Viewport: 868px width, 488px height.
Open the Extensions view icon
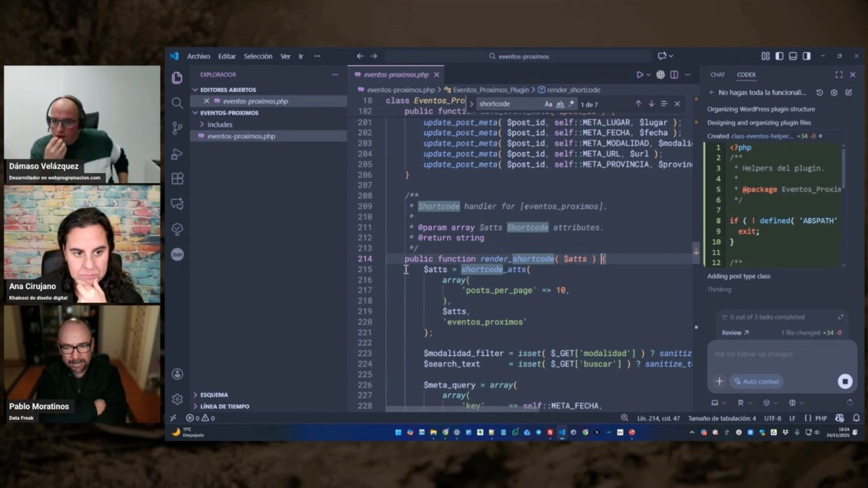pyautogui.click(x=177, y=179)
